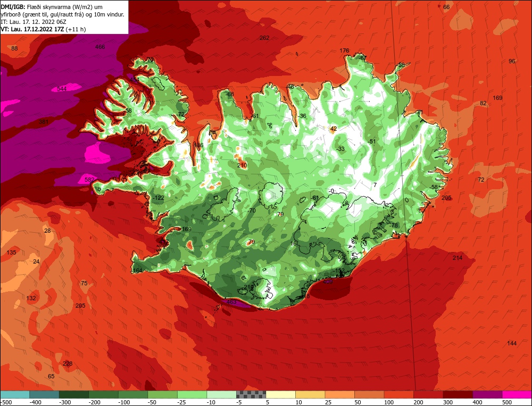Viewport: 532px width, 406px height.
Task: Select the legend swatch between 100 and 200
Action: (399, 394)
